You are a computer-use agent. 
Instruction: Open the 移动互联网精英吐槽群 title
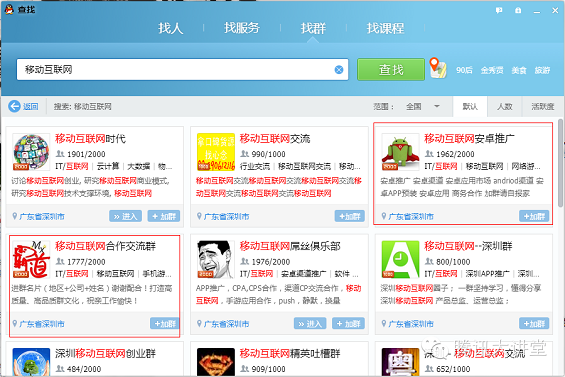[290, 353]
